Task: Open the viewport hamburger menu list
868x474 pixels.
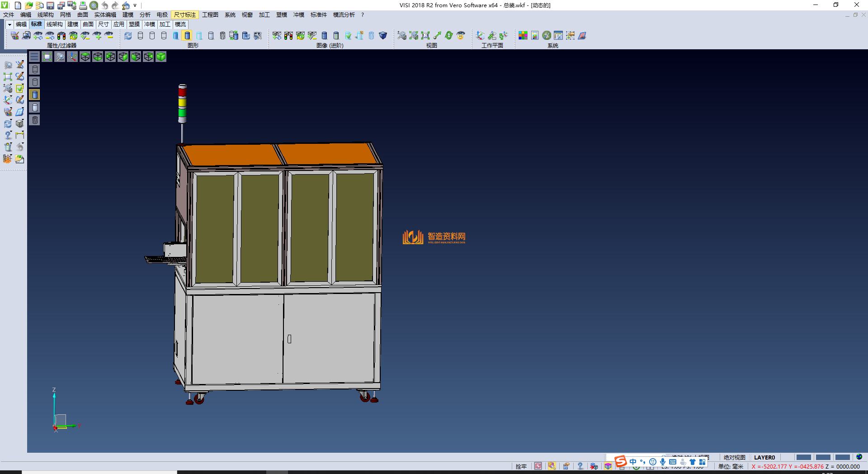Action: coord(34,57)
